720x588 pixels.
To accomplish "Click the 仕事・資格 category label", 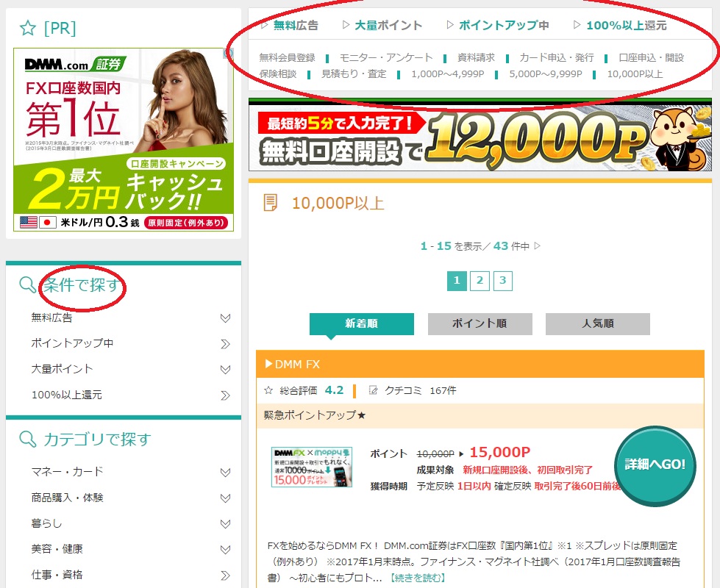I will (x=57, y=575).
